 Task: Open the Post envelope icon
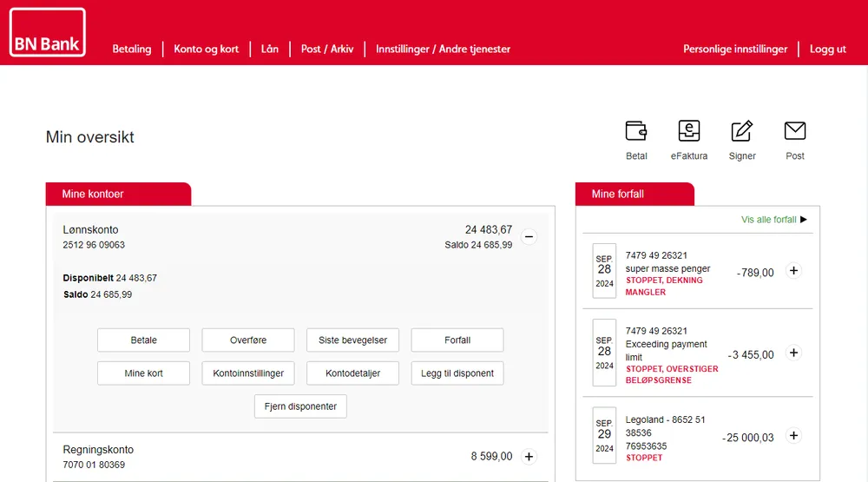(794, 131)
